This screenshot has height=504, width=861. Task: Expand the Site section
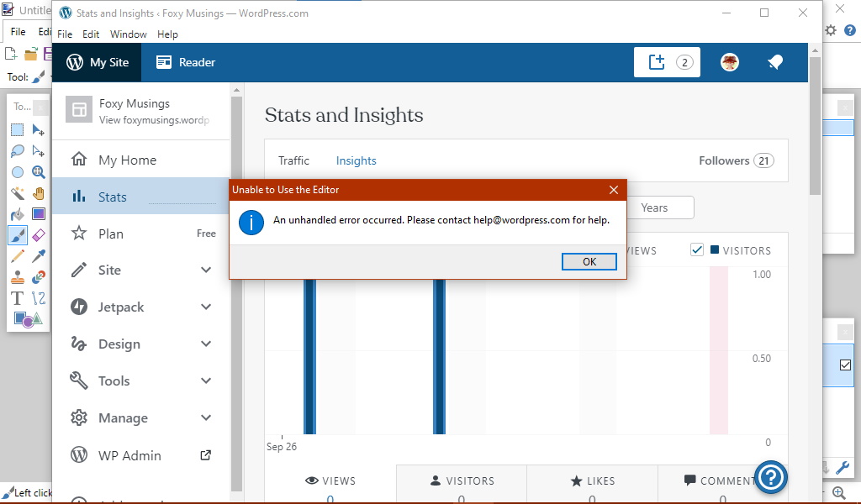(205, 270)
